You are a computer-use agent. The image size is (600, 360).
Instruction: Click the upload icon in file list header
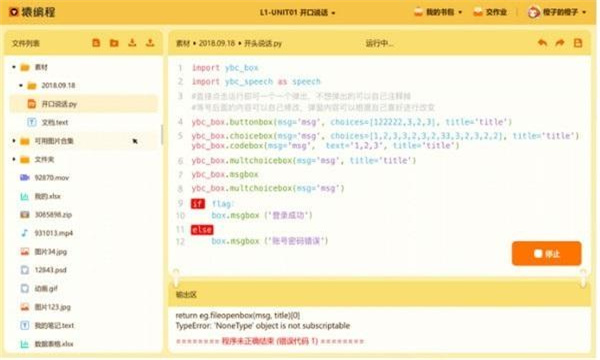click(150, 43)
